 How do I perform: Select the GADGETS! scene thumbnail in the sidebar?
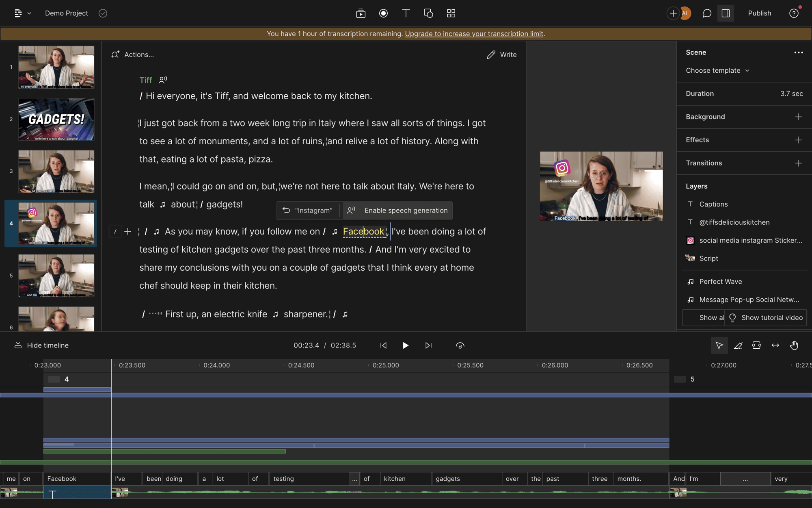[x=56, y=119]
